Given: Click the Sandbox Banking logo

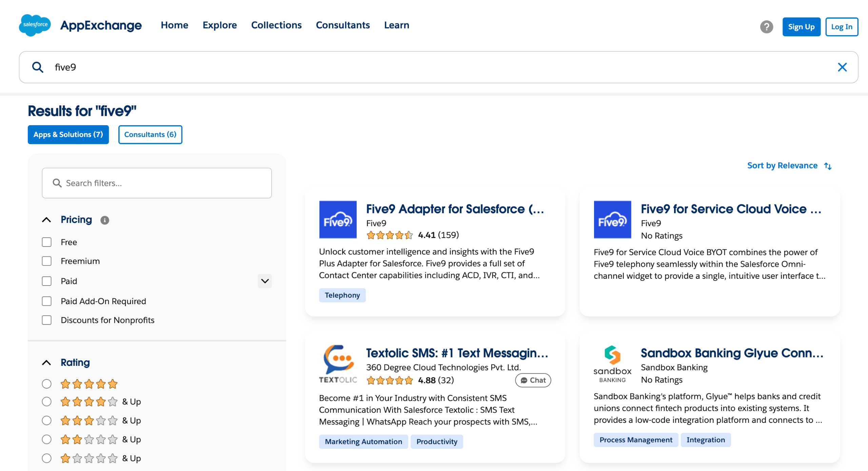Looking at the screenshot, I should pos(612,364).
